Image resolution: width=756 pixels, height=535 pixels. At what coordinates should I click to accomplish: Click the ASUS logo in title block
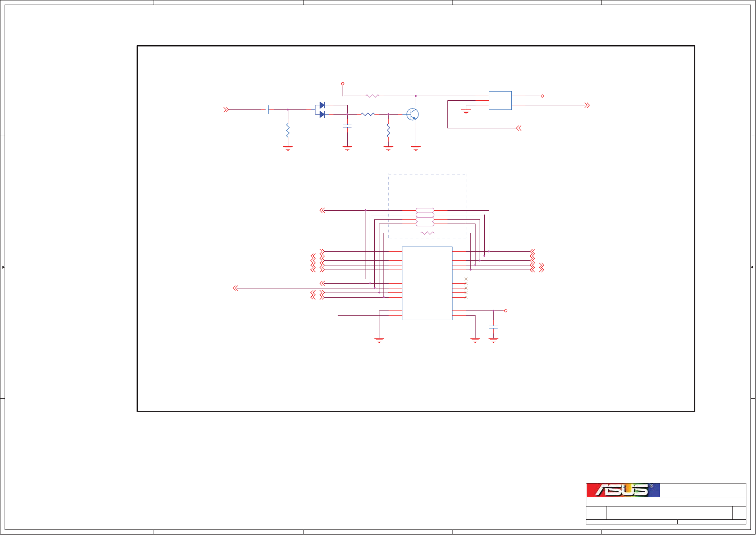pos(623,490)
